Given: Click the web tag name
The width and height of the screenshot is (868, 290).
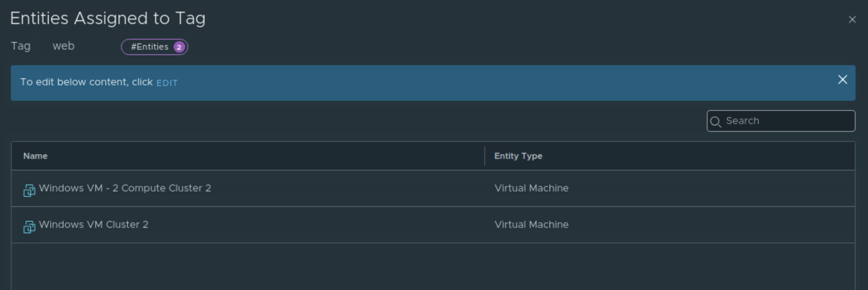Looking at the screenshot, I should [x=63, y=46].
